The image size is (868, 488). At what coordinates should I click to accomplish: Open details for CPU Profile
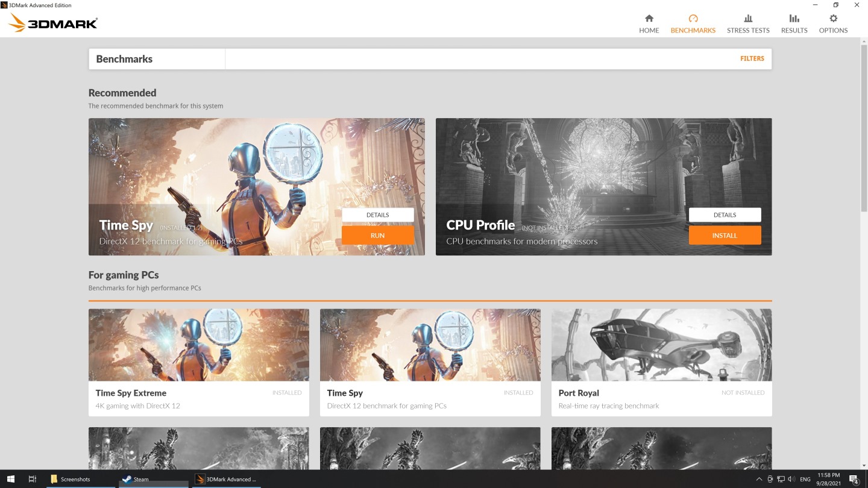click(x=725, y=214)
